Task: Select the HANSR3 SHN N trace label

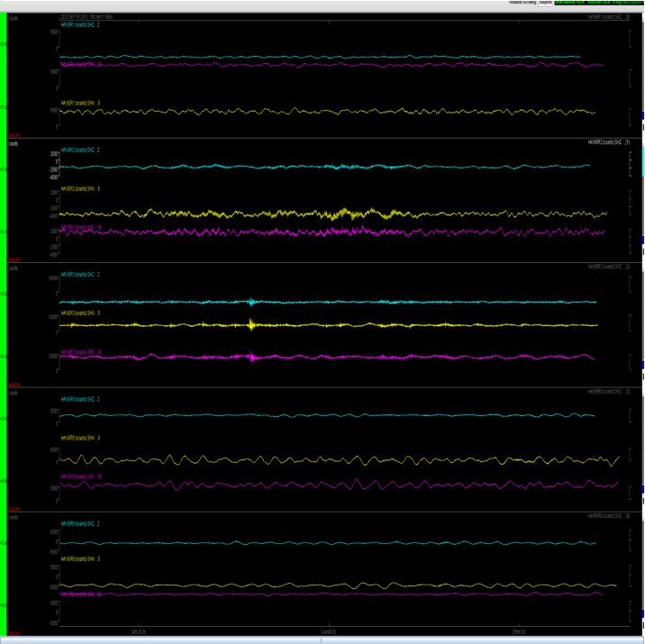Action: 80,313
